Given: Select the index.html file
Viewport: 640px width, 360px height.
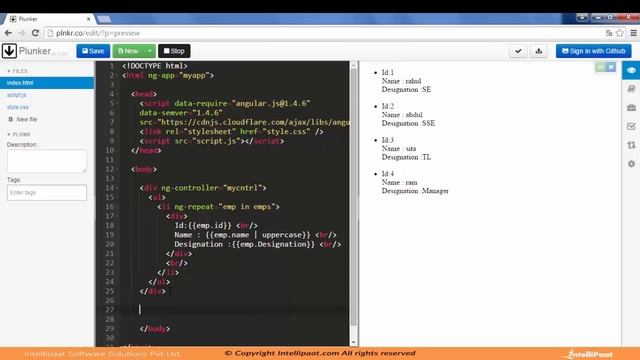Looking at the screenshot, I should pyautogui.click(x=47, y=83).
